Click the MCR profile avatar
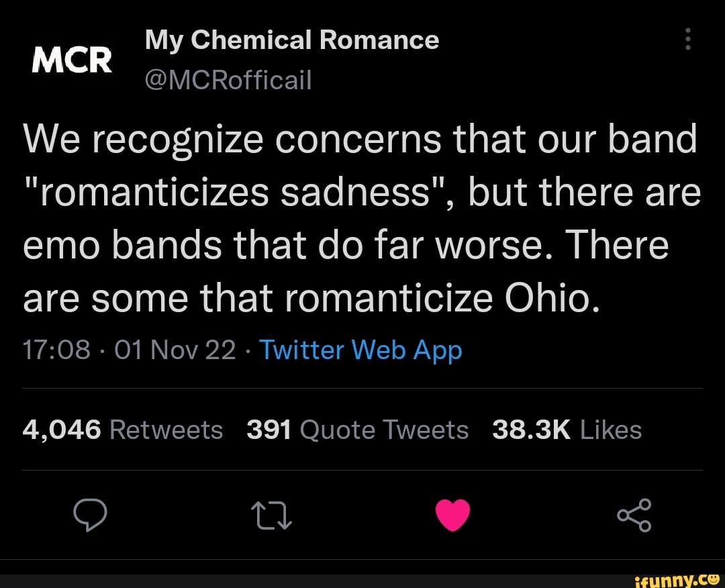 point(72,59)
